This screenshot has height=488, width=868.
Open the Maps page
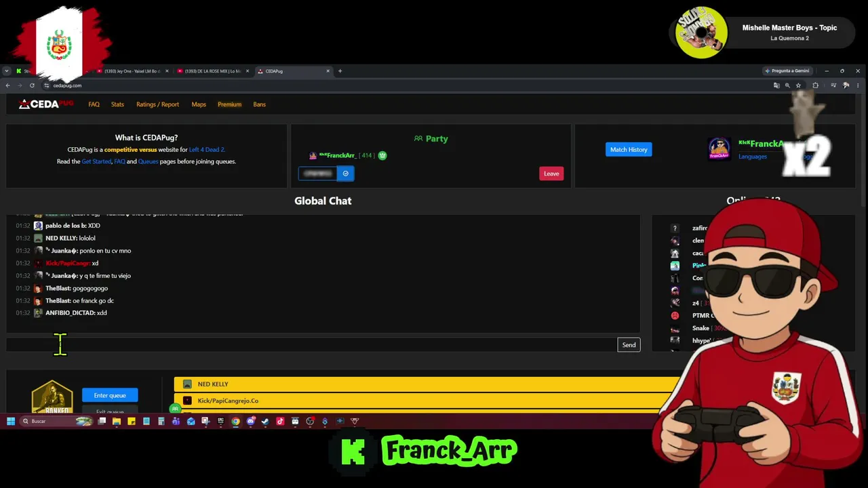click(x=199, y=104)
